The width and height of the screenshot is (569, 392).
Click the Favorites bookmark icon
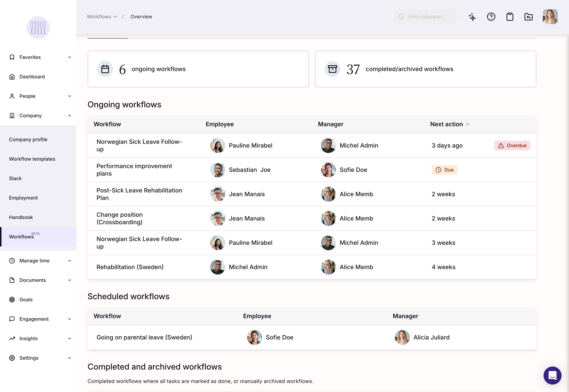pyautogui.click(x=12, y=57)
